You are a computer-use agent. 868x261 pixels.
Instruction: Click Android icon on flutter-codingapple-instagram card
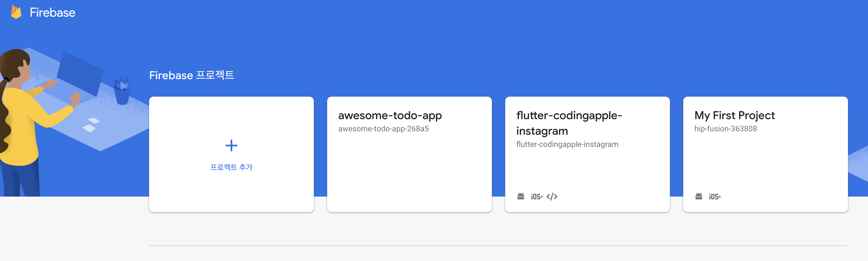pyautogui.click(x=521, y=196)
